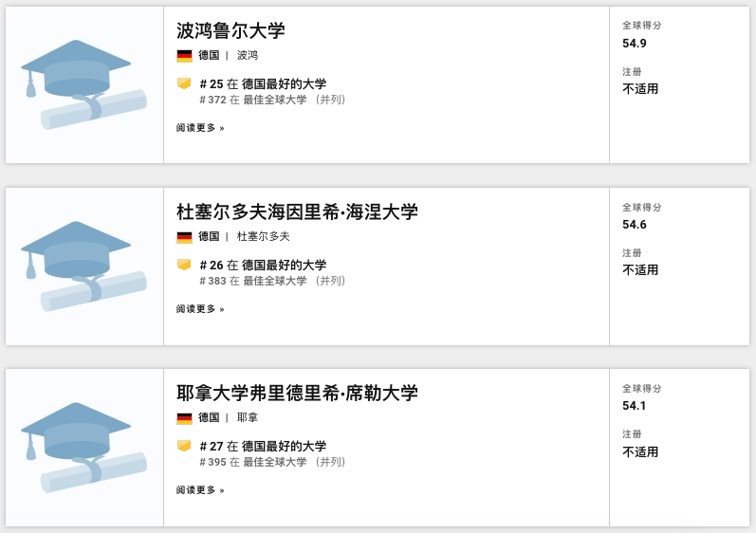This screenshot has height=533, width=756.
Task: Click the graduation cap image for 波鸿鲁尔大学
Action: [x=83, y=84]
